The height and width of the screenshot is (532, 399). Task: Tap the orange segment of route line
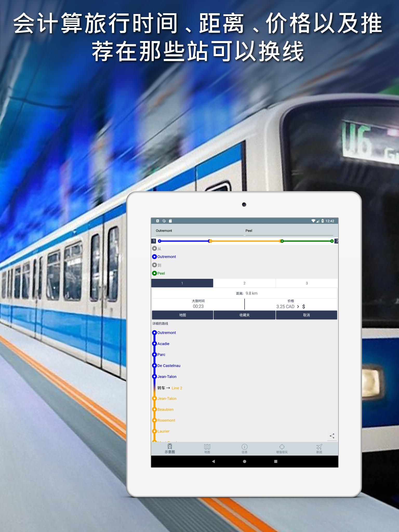(246, 241)
